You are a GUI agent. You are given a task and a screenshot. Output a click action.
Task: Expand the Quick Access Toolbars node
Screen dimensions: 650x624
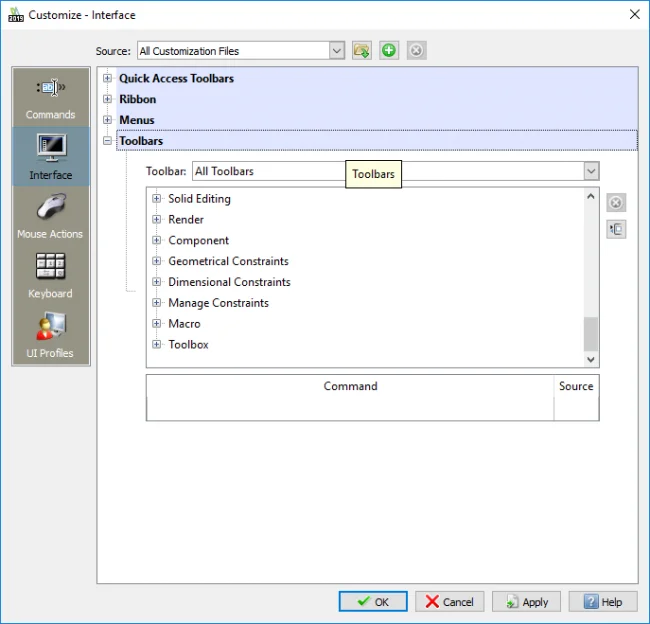click(108, 78)
